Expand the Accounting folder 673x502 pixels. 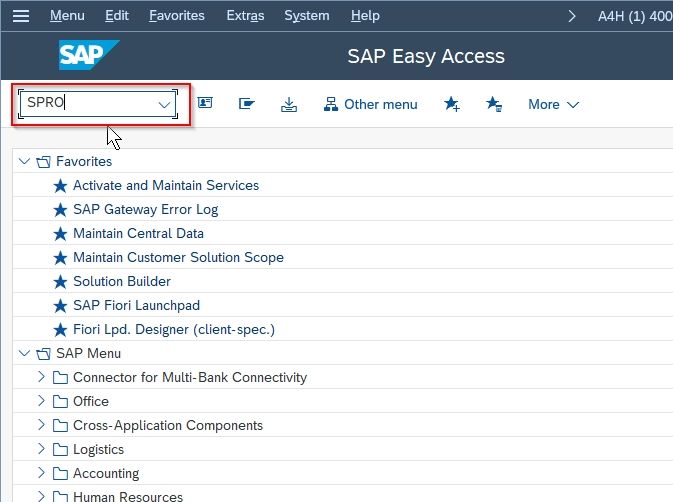coord(41,473)
